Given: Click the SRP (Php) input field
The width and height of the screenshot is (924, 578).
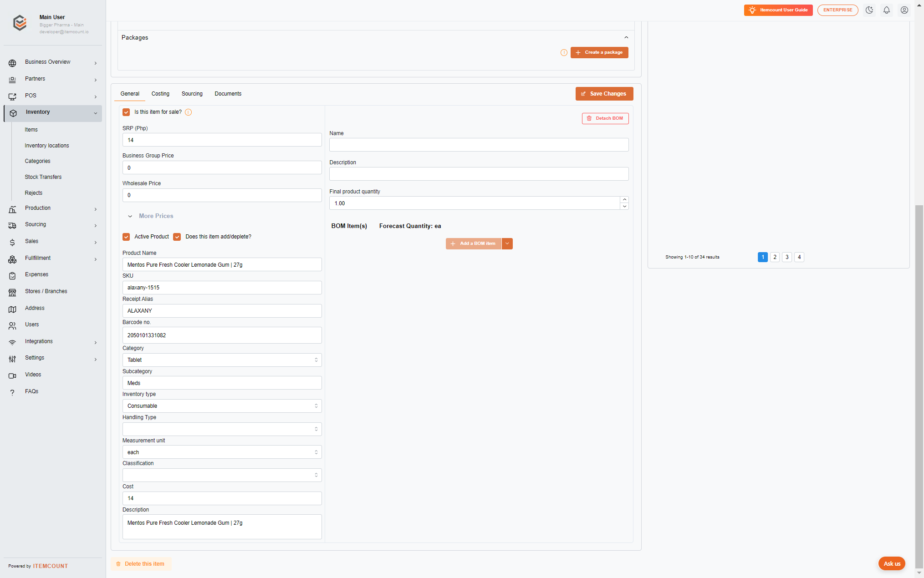Looking at the screenshot, I should coord(222,140).
